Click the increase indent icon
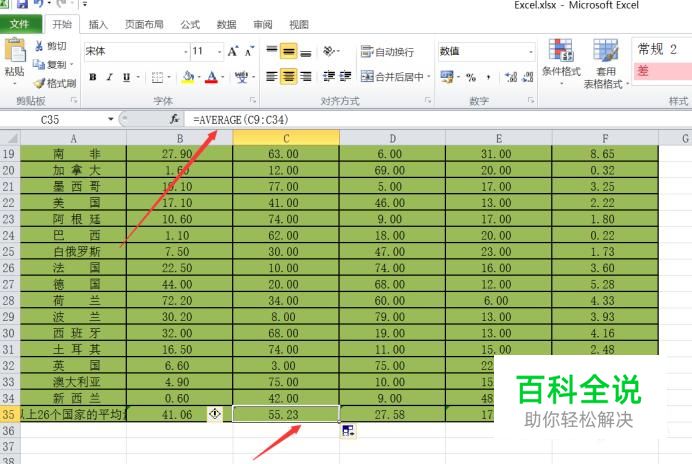 [346, 77]
